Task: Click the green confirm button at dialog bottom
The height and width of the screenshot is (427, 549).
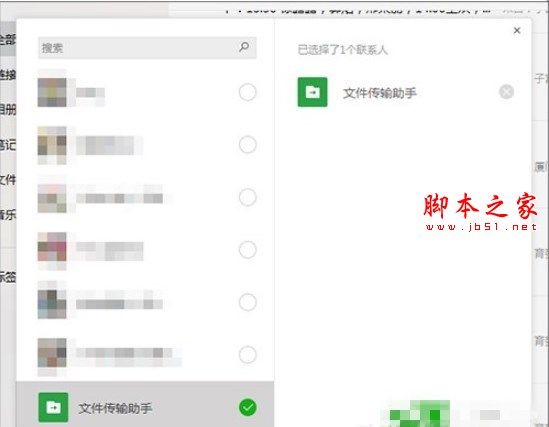Action: coord(420,414)
